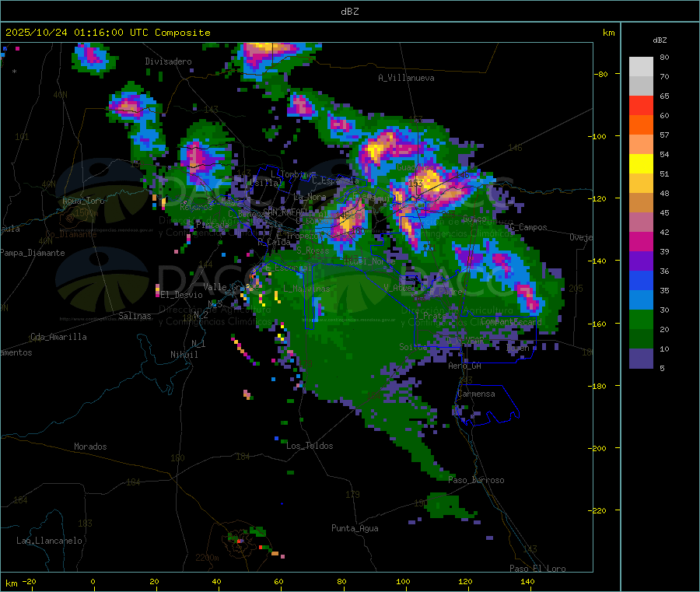Click the 'La_Nora' map label

pyautogui.click(x=310, y=197)
